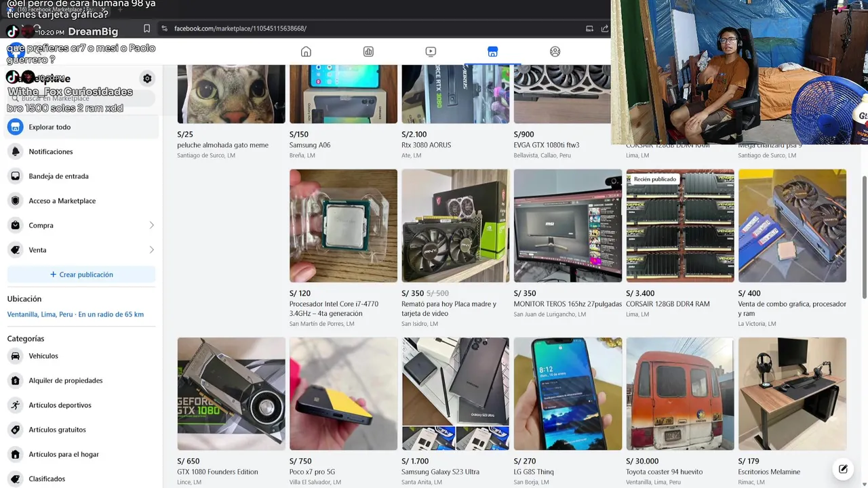Click the page vertical scrollbar

coord(864,236)
